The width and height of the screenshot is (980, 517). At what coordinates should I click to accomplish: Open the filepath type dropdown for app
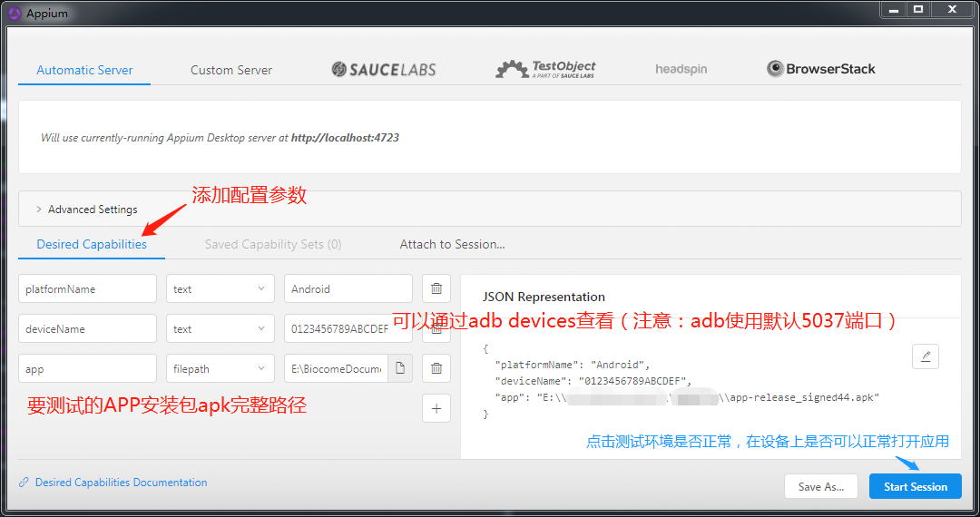tap(220, 369)
